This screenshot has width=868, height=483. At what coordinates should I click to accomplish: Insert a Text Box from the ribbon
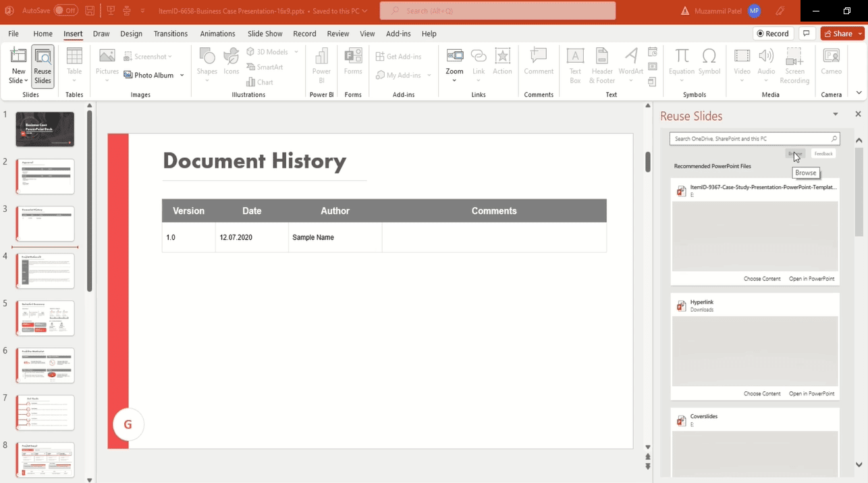click(574, 64)
